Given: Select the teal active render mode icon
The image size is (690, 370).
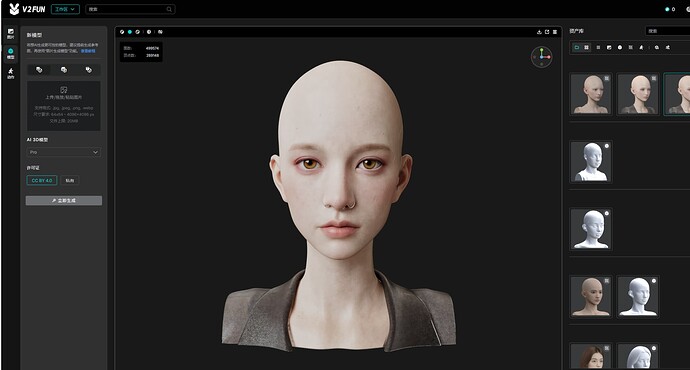Looking at the screenshot, I should pos(130,32).
